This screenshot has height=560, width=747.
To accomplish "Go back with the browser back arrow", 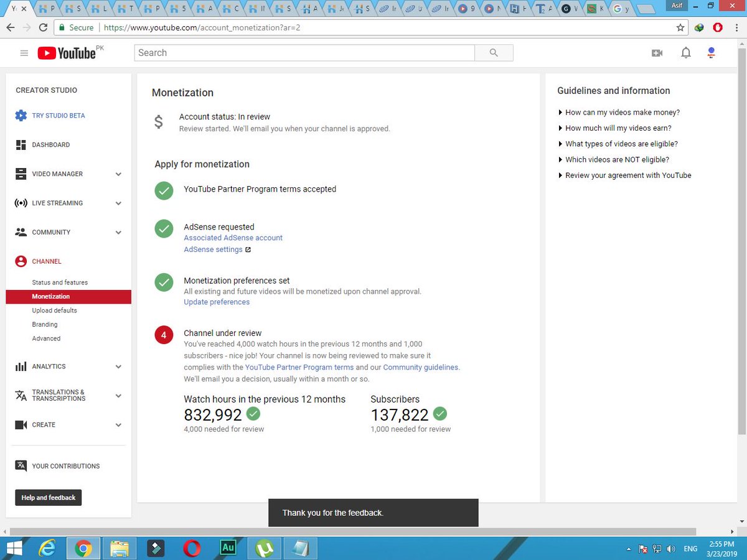I will 11,27.
